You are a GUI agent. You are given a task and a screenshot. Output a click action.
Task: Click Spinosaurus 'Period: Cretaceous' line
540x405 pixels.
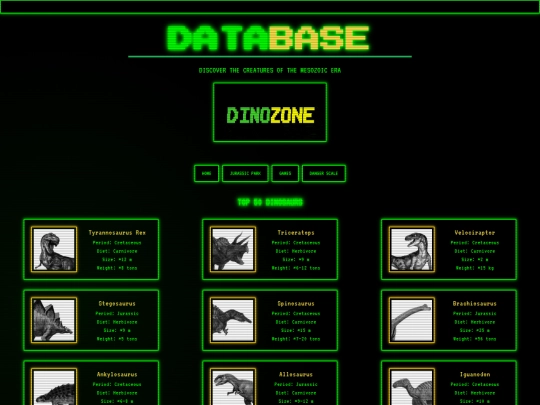click(296, 314)
